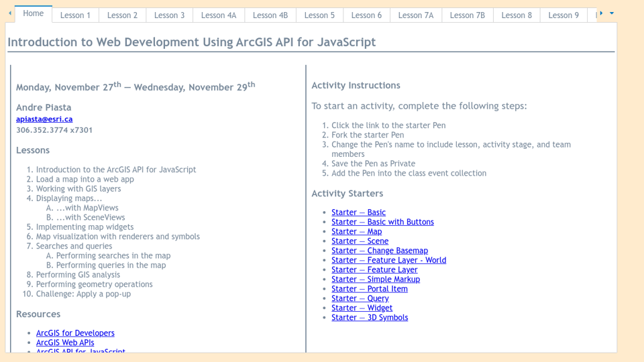Viewport: 644px width, 362px height.
Task: Launch the Starter — Query link
Action: (x=360, y=298)
